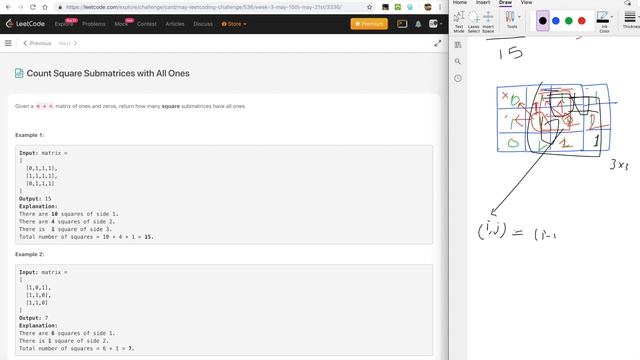Open the browser home page
Screen dimensions: 640x360
[x=45, y=7]
